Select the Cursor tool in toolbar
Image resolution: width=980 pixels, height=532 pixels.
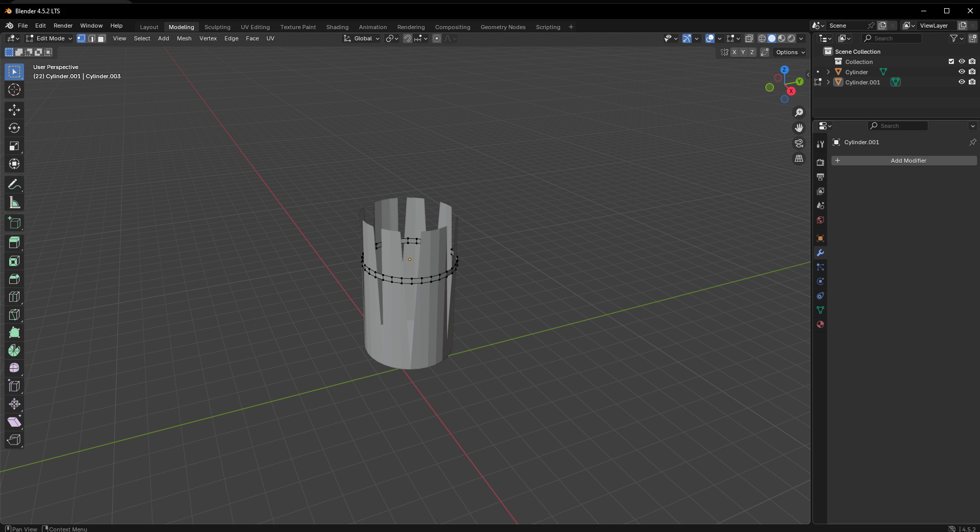click(x=14, y=90)
